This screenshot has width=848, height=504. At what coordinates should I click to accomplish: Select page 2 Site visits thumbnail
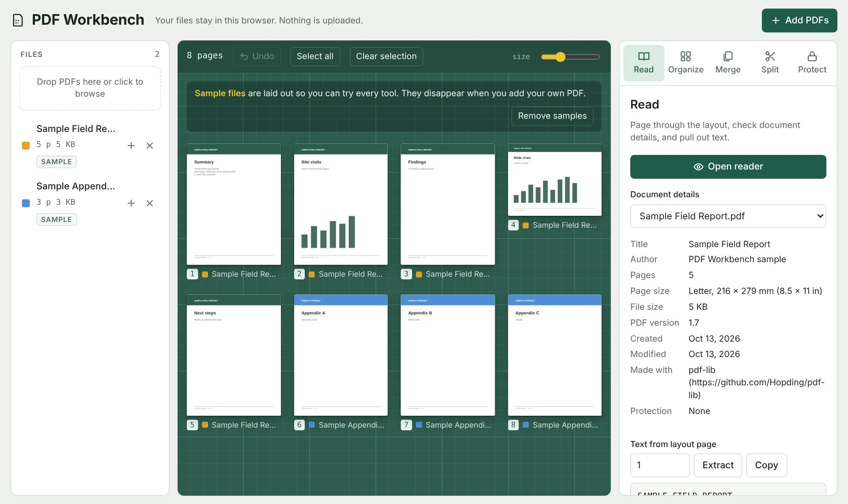(x=341, y=204)
